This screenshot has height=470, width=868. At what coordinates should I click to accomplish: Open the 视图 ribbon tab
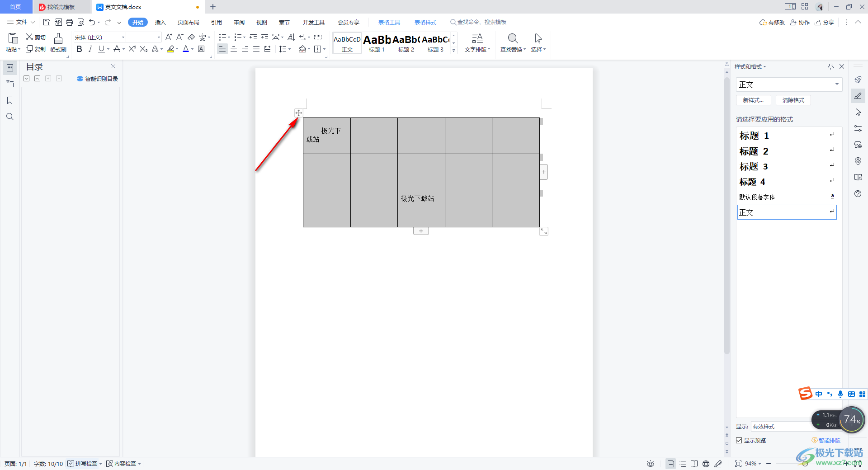pos(262,22)
